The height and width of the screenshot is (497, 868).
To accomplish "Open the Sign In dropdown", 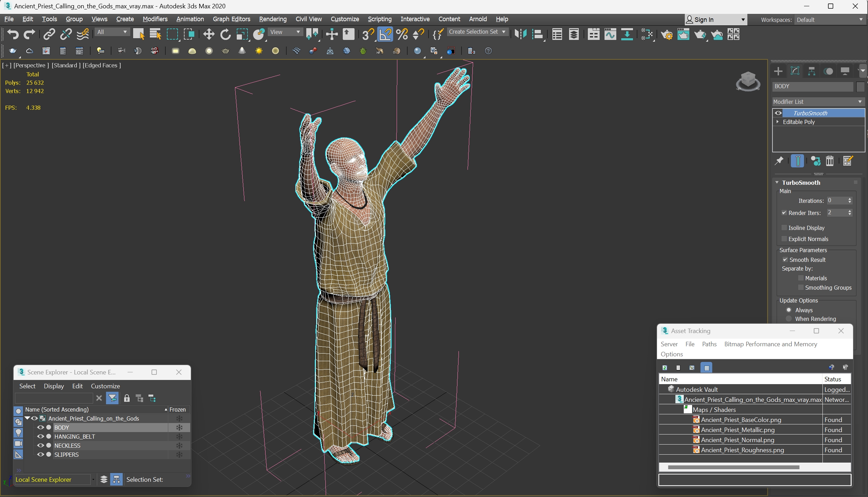I will pos(715,20).
